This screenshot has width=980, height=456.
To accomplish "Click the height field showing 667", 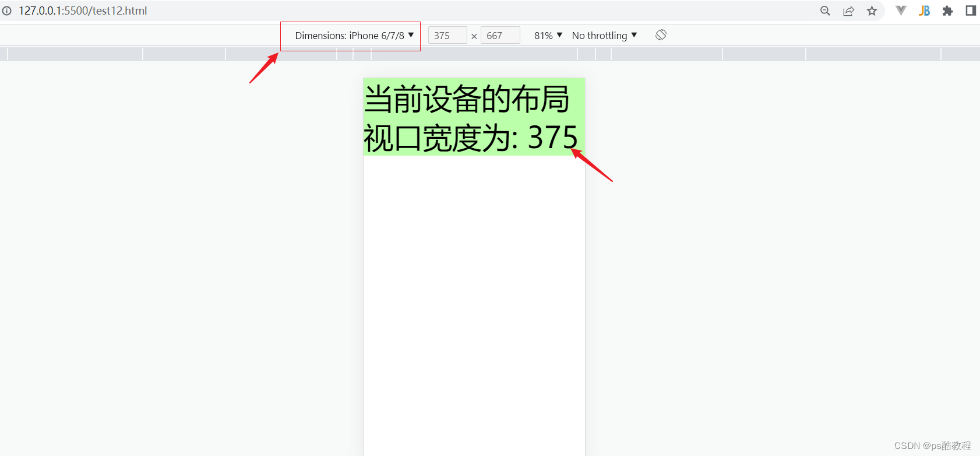I will pos(500,36).
